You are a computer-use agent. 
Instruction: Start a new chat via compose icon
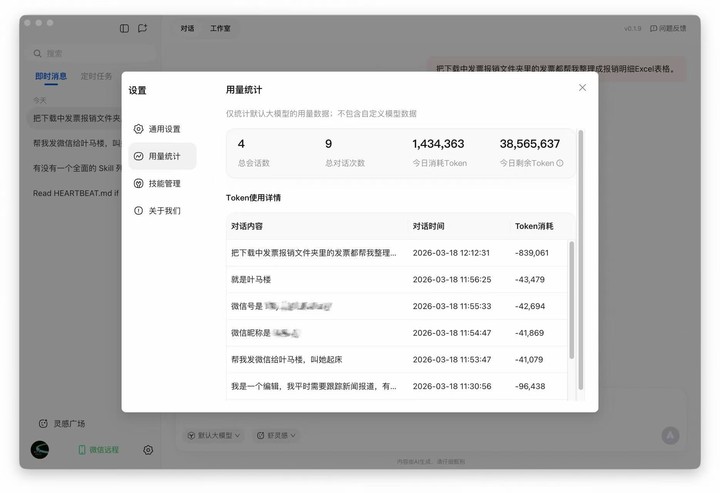coord(142,28)
